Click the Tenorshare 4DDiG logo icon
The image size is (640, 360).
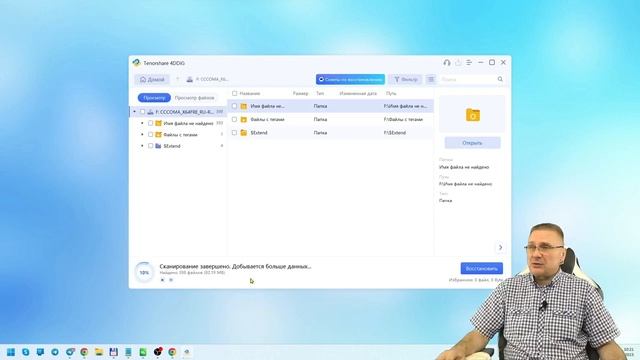point(137,63)
